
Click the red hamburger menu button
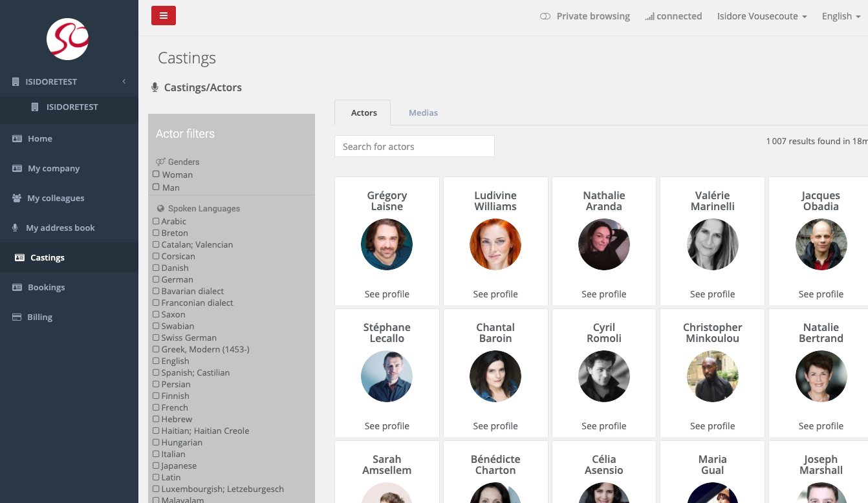tap(163, 16)
